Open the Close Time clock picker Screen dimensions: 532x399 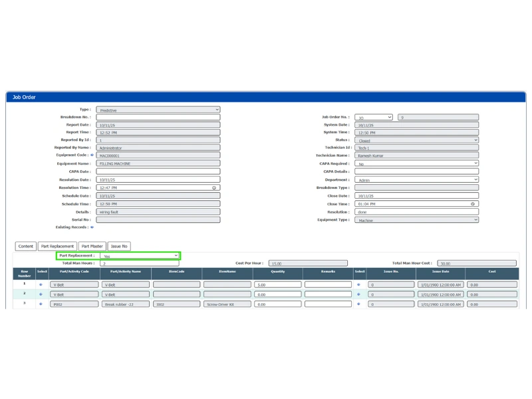coord(474,204)
